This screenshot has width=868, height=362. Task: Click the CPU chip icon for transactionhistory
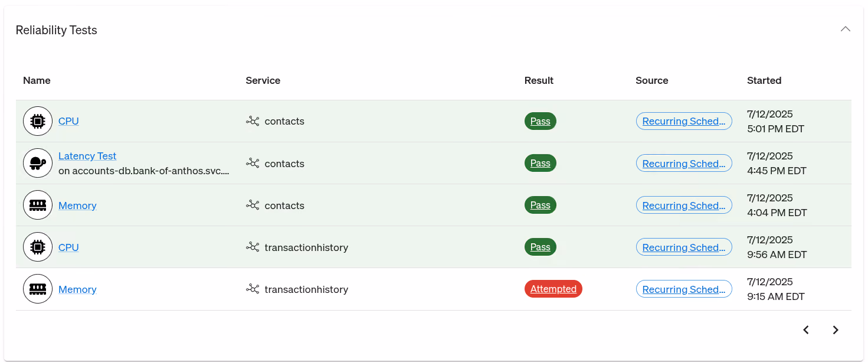(x=38, y=247)
